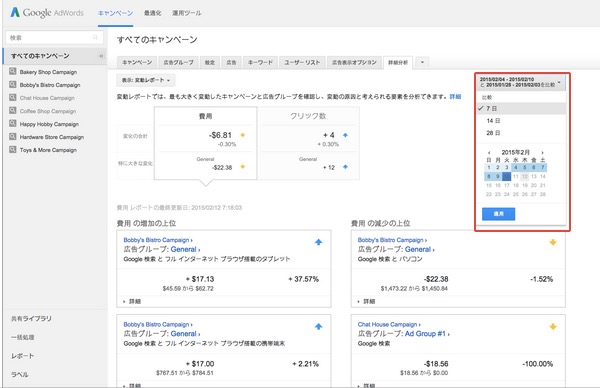The image size is (600, 388).
Task: Go to next month in calendar
Action: [542, 152]
